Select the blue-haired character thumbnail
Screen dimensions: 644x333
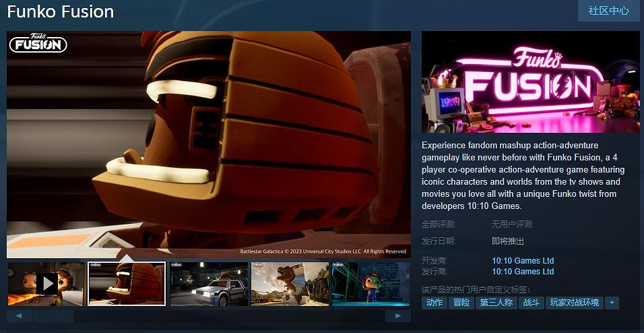(371, 284)
